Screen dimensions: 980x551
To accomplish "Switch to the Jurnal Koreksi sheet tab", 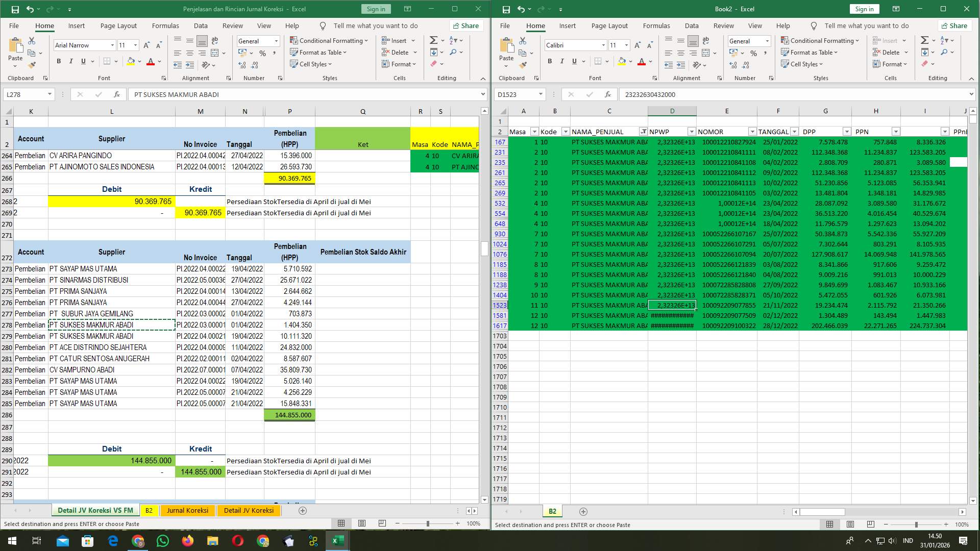I will tap(187, 510).
